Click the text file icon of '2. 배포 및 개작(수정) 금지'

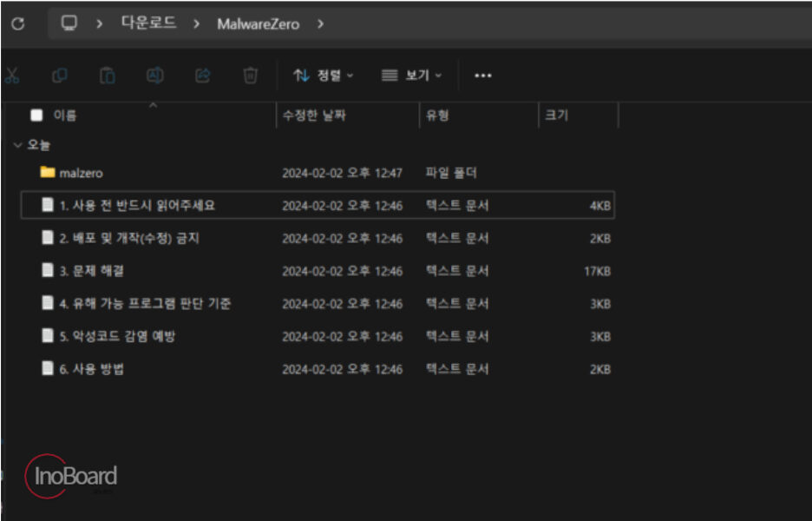pos(48,237)
